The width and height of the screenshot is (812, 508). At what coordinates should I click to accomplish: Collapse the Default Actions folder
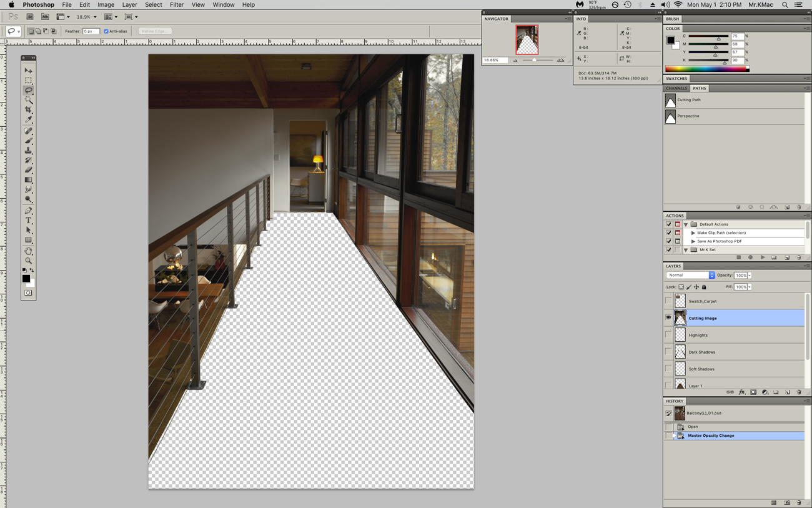click(686, 224)
